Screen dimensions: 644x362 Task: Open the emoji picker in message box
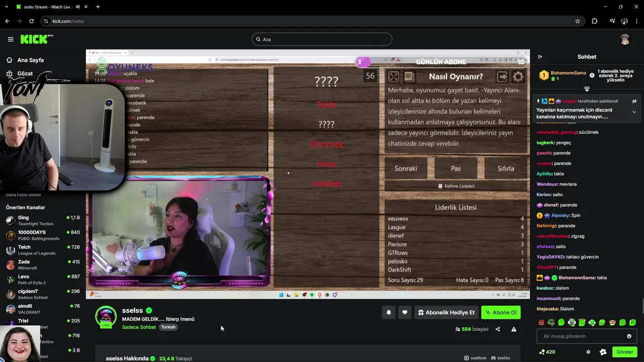pos(629,336)
